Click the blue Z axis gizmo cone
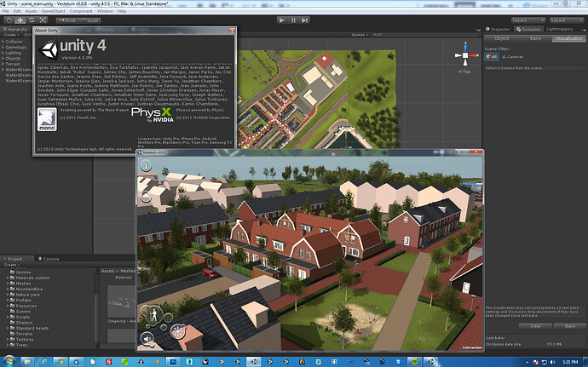 tap(465, 47)
